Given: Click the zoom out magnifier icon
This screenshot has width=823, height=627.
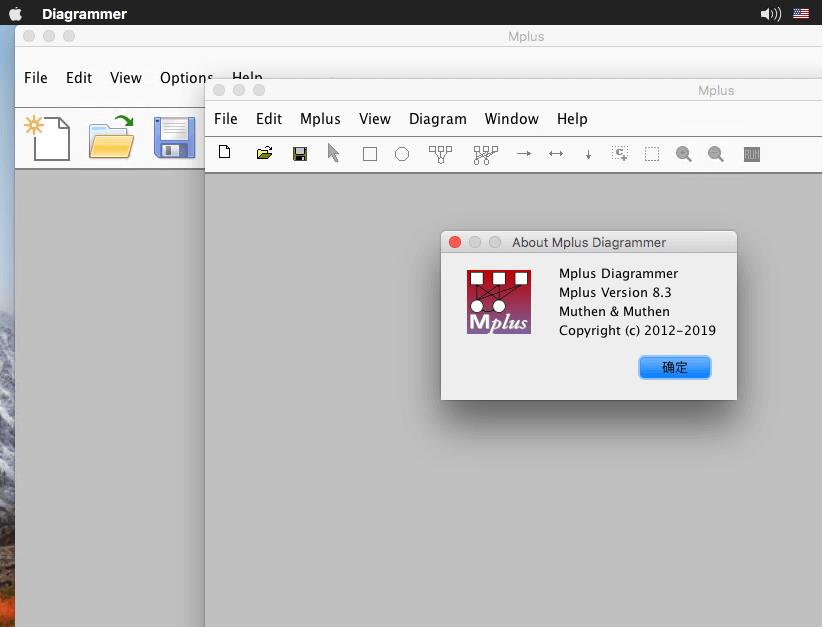Looking at the screenshot, I should [x=716, y=154].
